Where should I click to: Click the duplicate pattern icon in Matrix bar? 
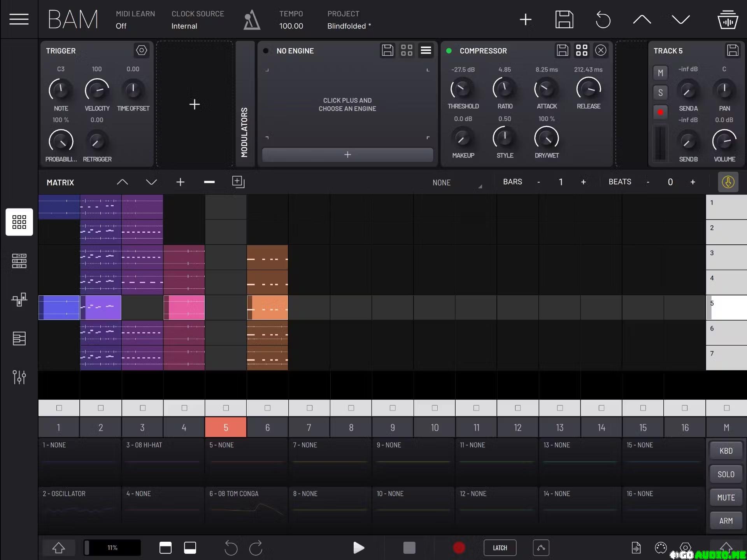238,182
